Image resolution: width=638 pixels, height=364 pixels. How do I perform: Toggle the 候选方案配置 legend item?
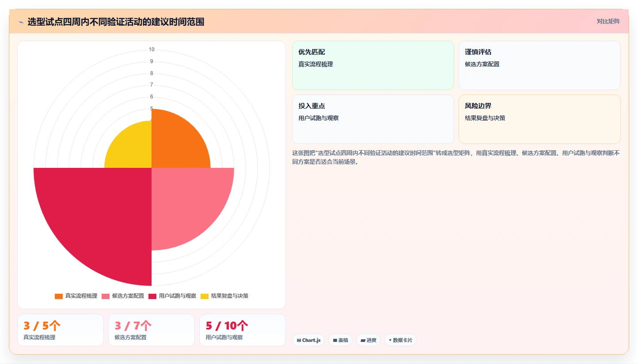coord(123,296)
